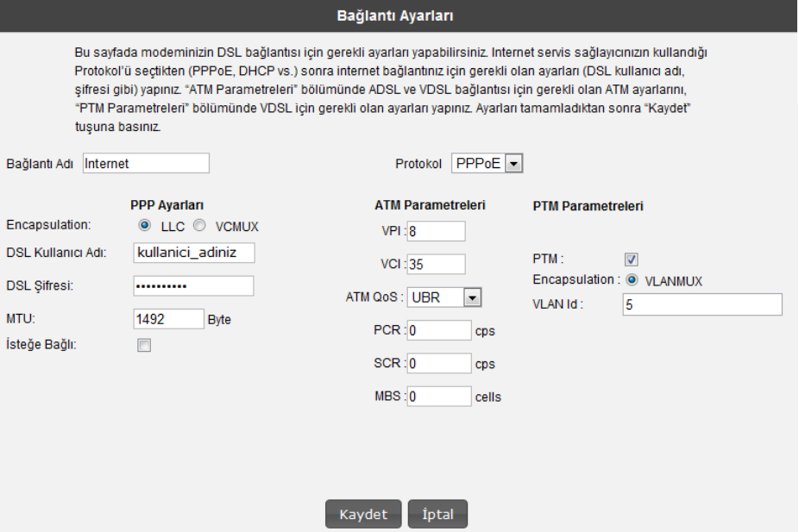Screen dimensions: 799x532
Task: Click the MBS input field
Action: (x=439, y=397)
